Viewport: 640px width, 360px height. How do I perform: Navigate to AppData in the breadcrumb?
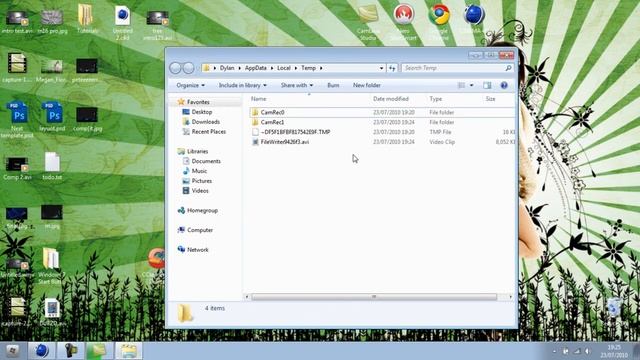256,68
